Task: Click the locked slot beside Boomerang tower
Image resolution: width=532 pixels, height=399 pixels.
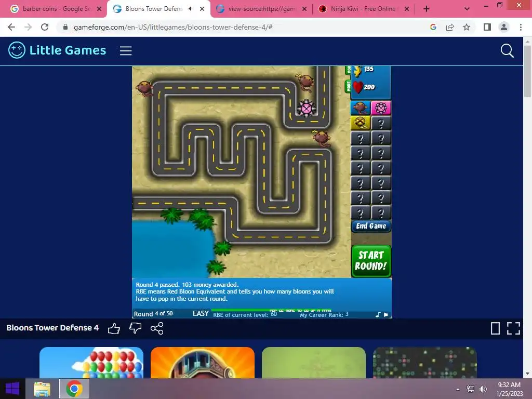Action: pos(381,123)
